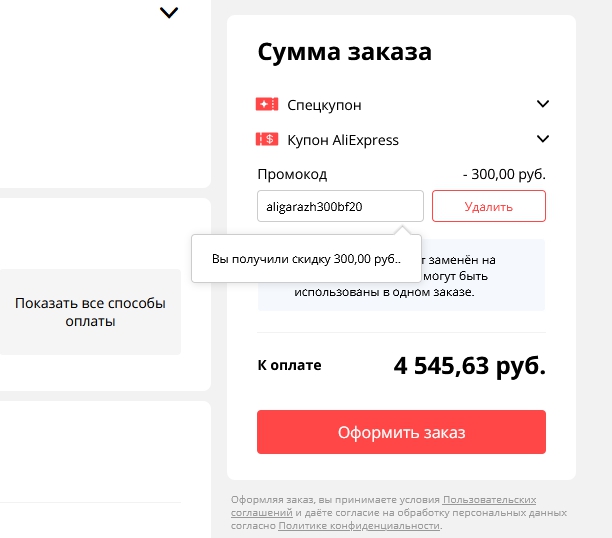
Task: Expand the Спецкупон dropdown chevron
Action: coord(543,104)
